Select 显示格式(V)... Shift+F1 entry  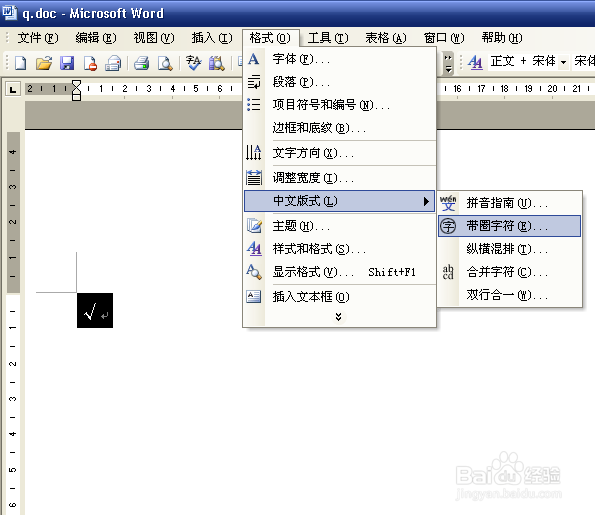(x=339, y=272)
